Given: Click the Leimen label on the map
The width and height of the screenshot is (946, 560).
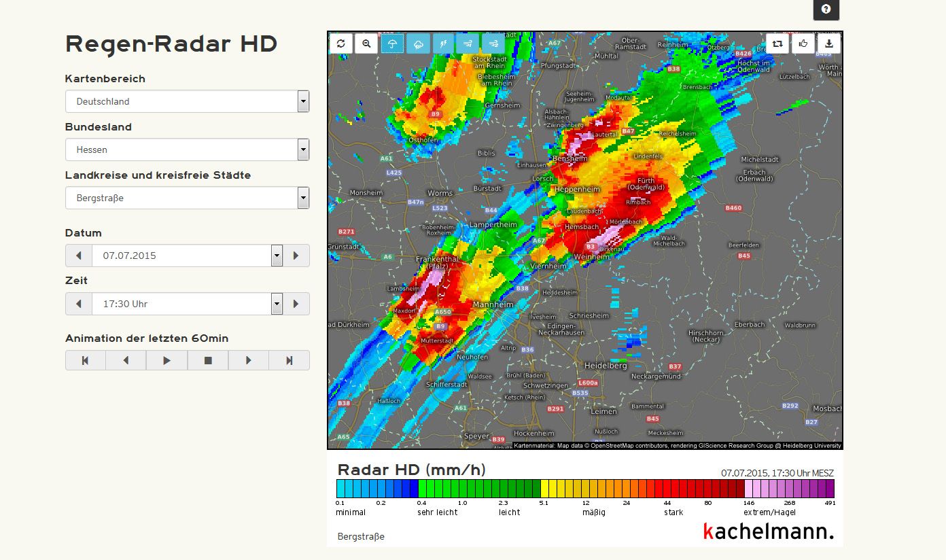Looking at the screenshot, I should [604, 411].
